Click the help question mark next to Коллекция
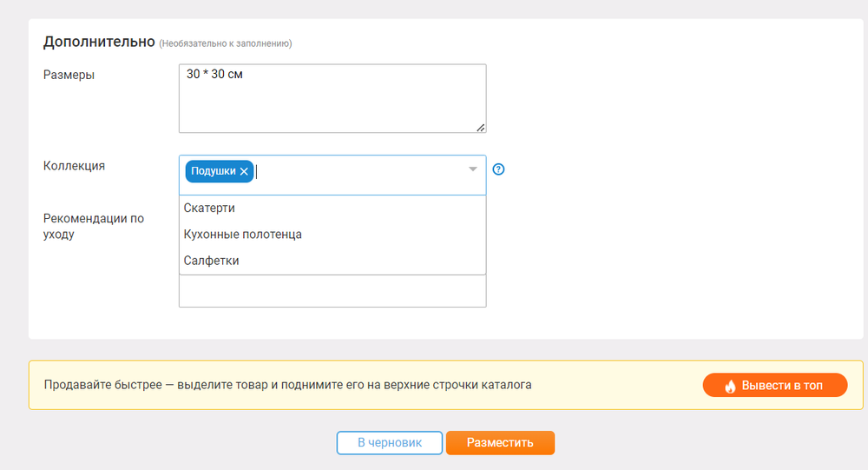The height and width of the screenshot is (470, 868). 498,169
